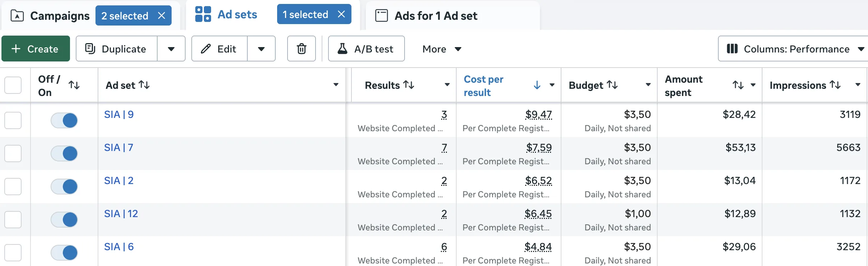Image resolution: width=868 pixels, height=266 pixels.
Task: Sort by Impressions column arrows
Action: coord(835,85)
